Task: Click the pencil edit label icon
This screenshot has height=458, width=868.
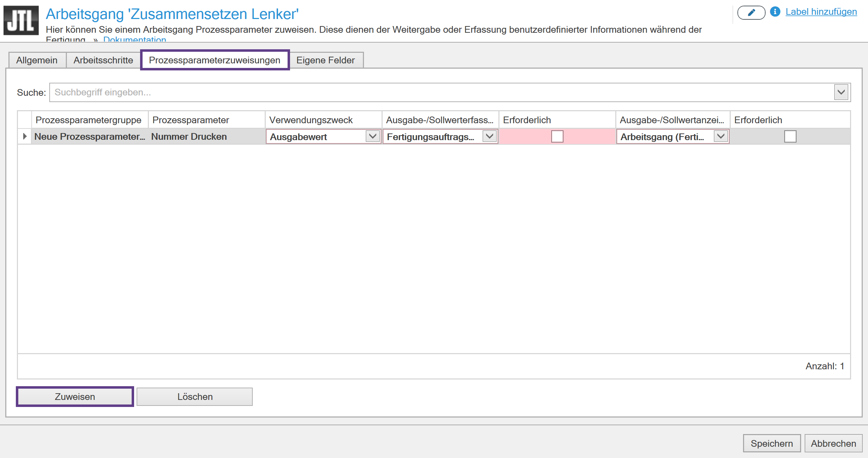Action: 751,13
